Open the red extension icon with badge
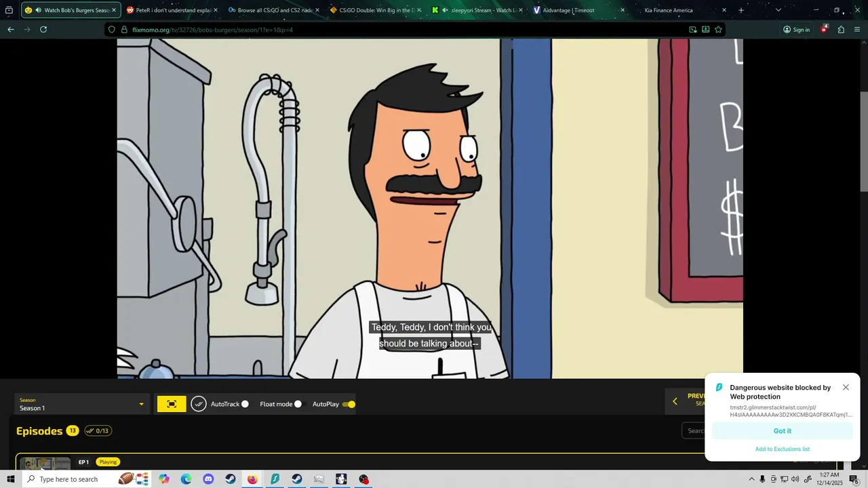The height and width of the screenshot is (488, 868). [824, 29]
